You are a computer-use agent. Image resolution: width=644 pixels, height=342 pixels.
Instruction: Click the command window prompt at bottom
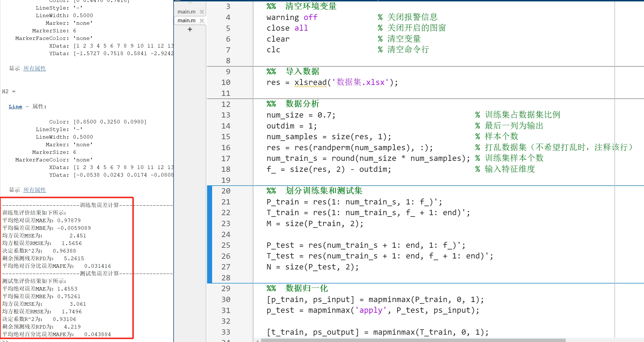coord(6,341)
